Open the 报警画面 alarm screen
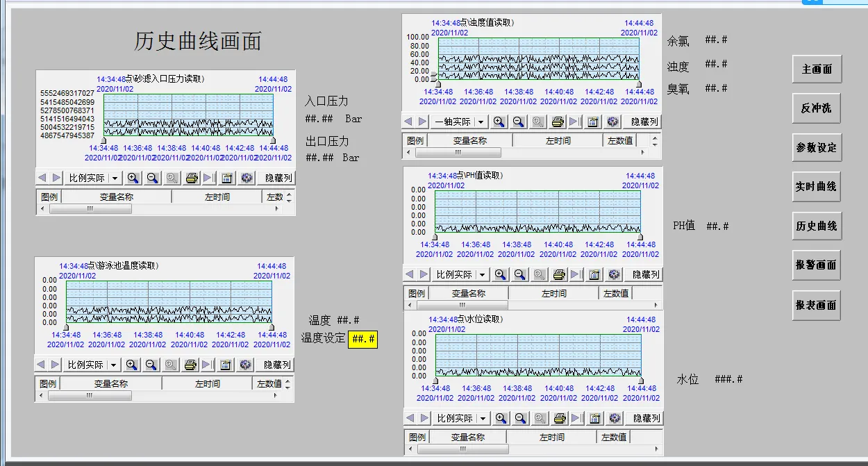The height and width of the screenshot is (466, 868). [816, 265]
